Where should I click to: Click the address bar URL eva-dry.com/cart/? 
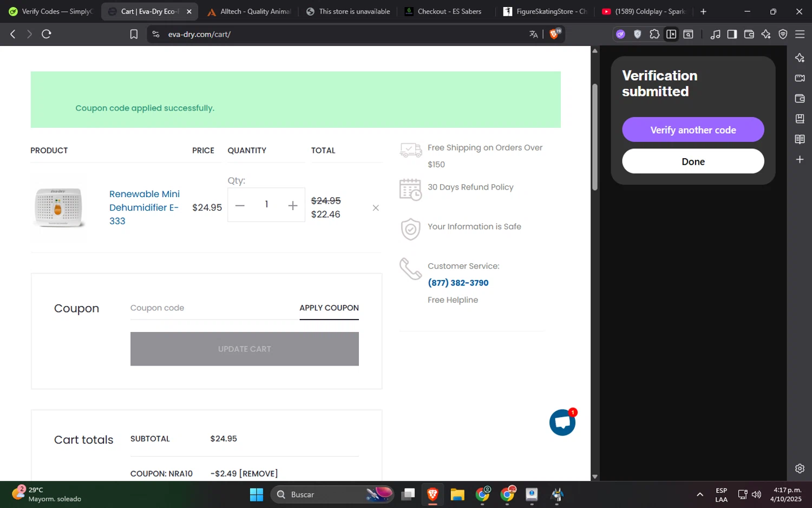click(x=199, y=34)
